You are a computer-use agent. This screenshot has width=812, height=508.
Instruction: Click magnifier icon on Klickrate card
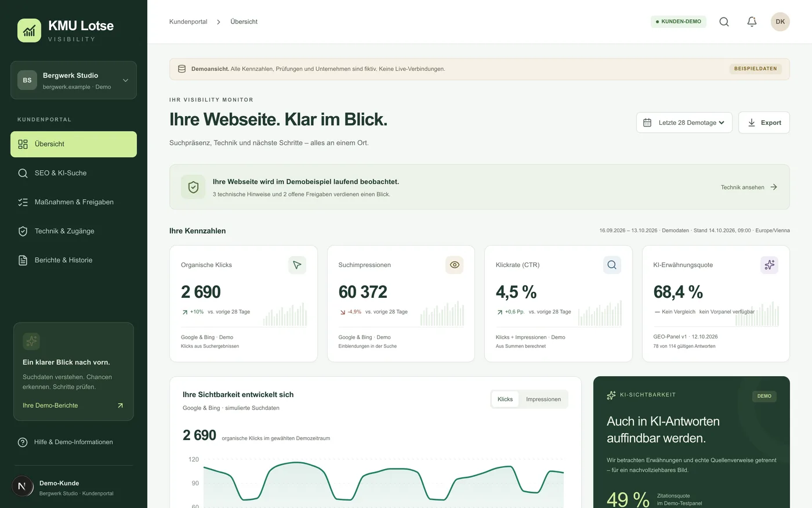pyautogui.click(x=612, y=265)
